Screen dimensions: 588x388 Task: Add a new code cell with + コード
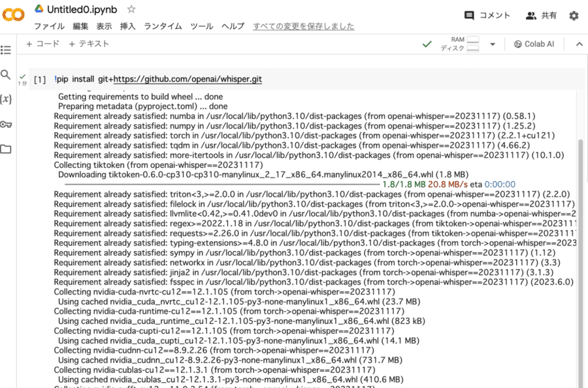click(42, 44)
